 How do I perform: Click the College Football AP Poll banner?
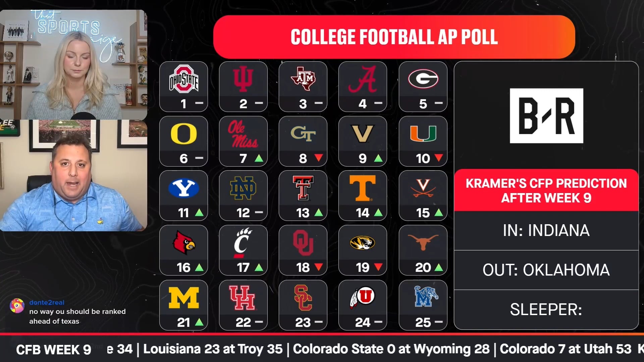click(x=394, y=37)
